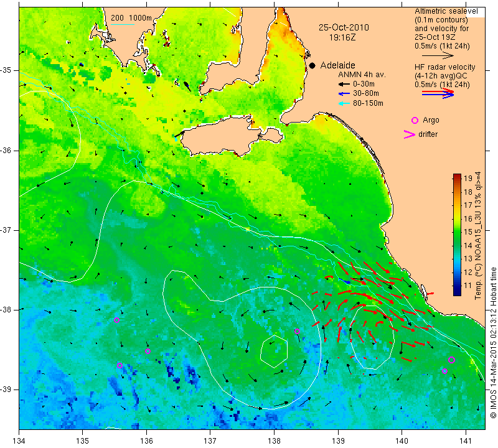This screenshot has height=448, width=498.
Task: Click the colorbar value 19
Action: (468, 178)
